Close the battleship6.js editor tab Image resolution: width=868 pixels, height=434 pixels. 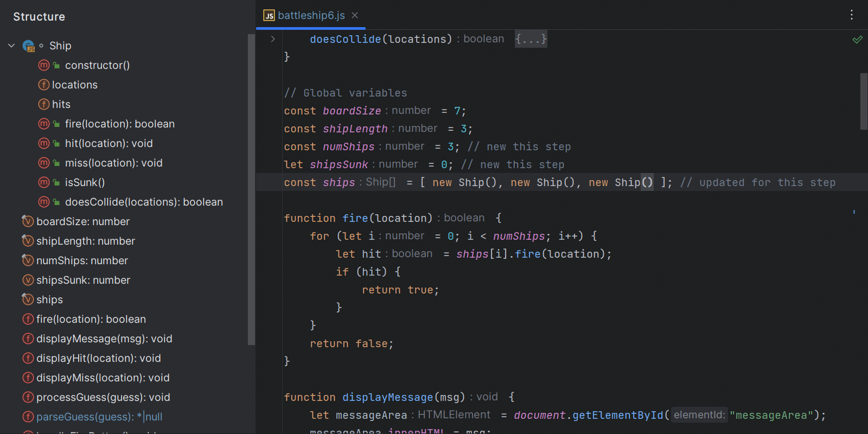[x=355, y=16]
